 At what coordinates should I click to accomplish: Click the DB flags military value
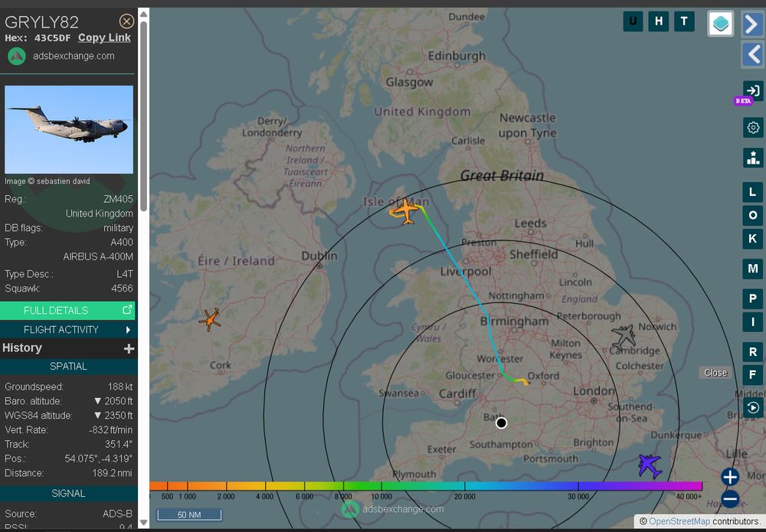pos(118,228)
